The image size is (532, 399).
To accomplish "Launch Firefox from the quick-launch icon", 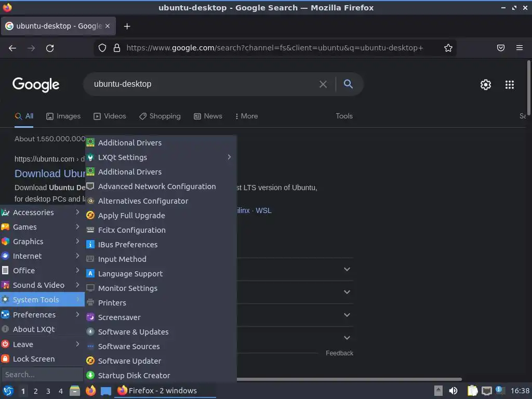I will click(90, 391).
